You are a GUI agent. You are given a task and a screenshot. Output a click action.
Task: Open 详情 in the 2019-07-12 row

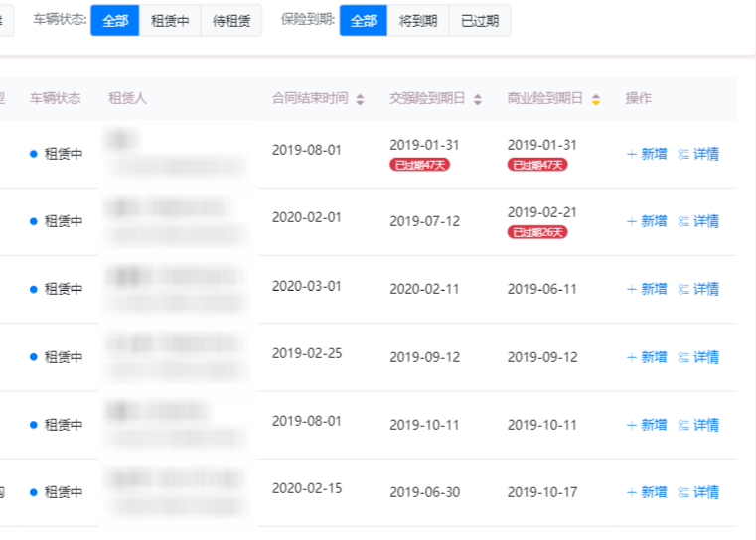(698, 221)
